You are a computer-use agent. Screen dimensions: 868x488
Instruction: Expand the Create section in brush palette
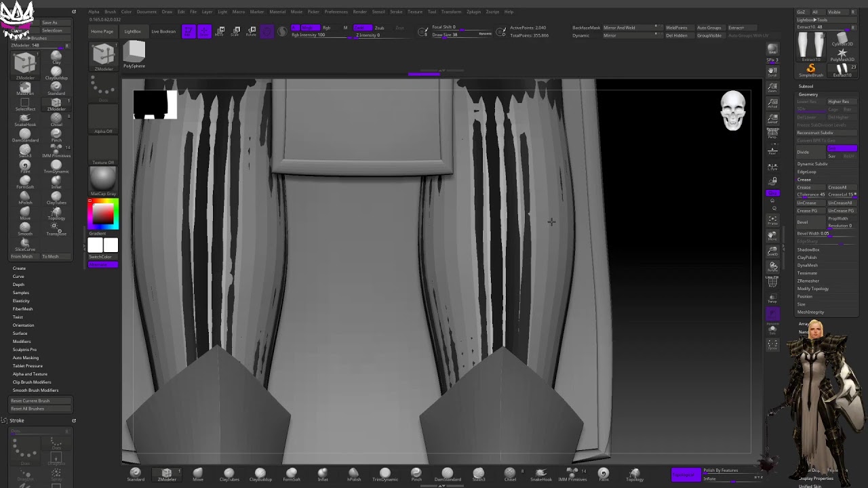[19, 268]
